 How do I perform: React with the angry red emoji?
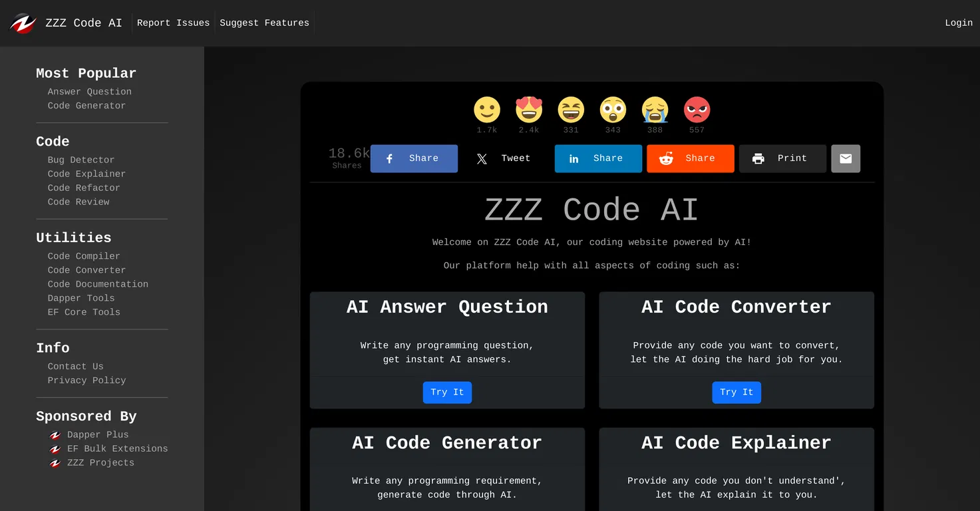pos(697,110)
